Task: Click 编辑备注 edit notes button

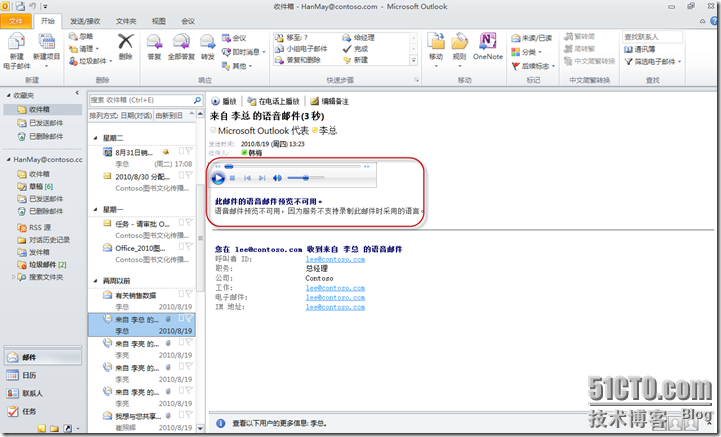Action: click(329, 101)
